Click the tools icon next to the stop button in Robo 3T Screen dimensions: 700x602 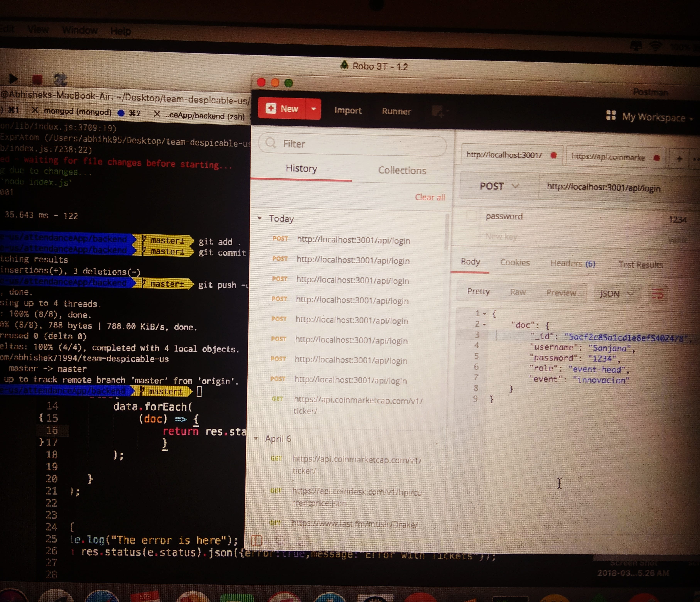(61, 80)
